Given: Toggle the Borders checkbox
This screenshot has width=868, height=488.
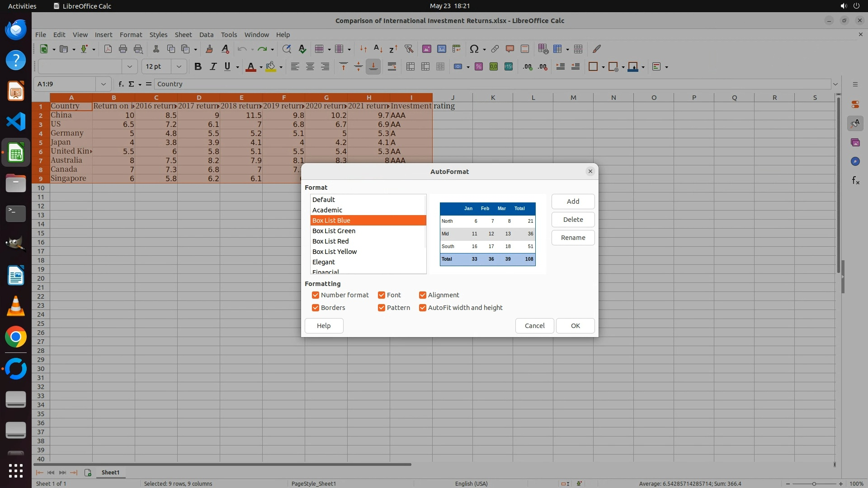Looking at the screenshot, I should (x=316, y=308).
